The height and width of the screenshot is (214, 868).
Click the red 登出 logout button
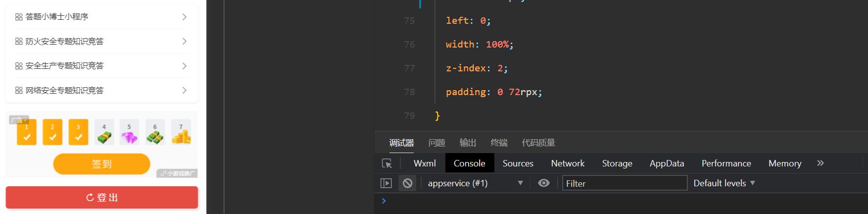(101, 198)
